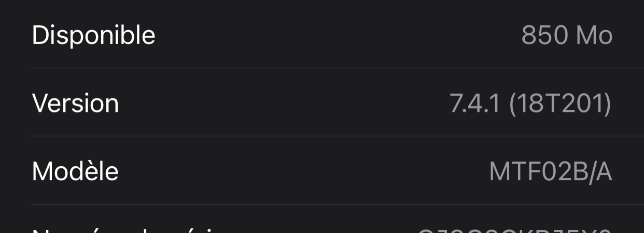Image resolution: width=644 pixels, height=233 pixels.
Task: Select the Version label
Action: 75,103
